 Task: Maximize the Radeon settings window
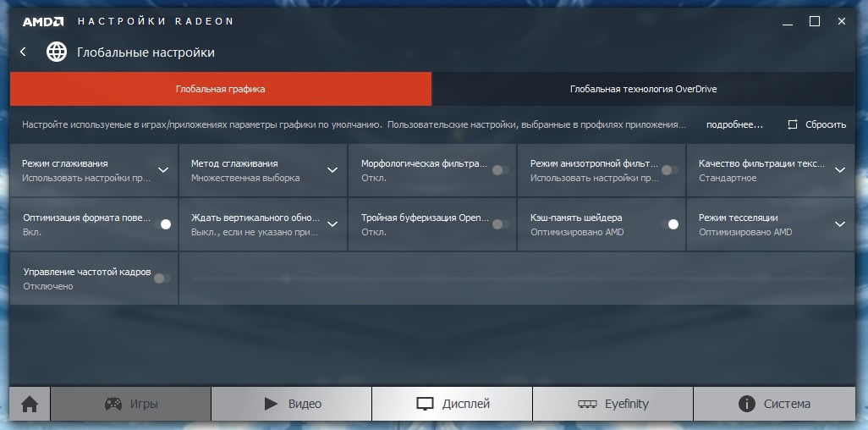(x=815, y=21)
